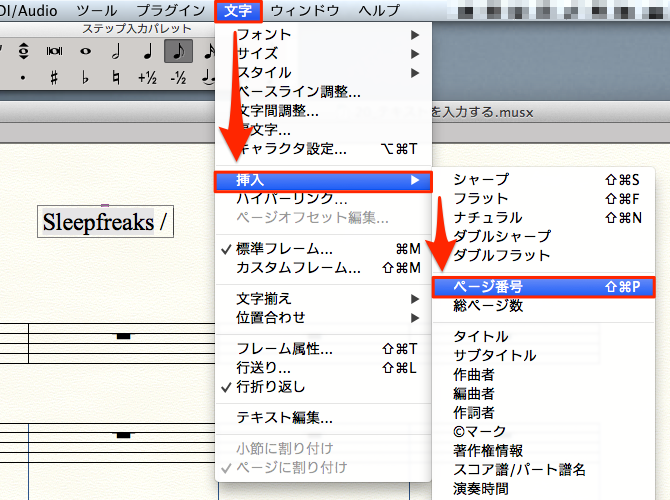Insert フラット from submenu

[543, 199]
